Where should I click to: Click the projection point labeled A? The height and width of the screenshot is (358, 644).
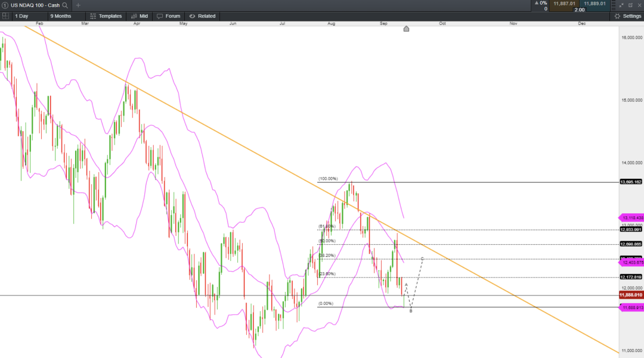(406, 285)
